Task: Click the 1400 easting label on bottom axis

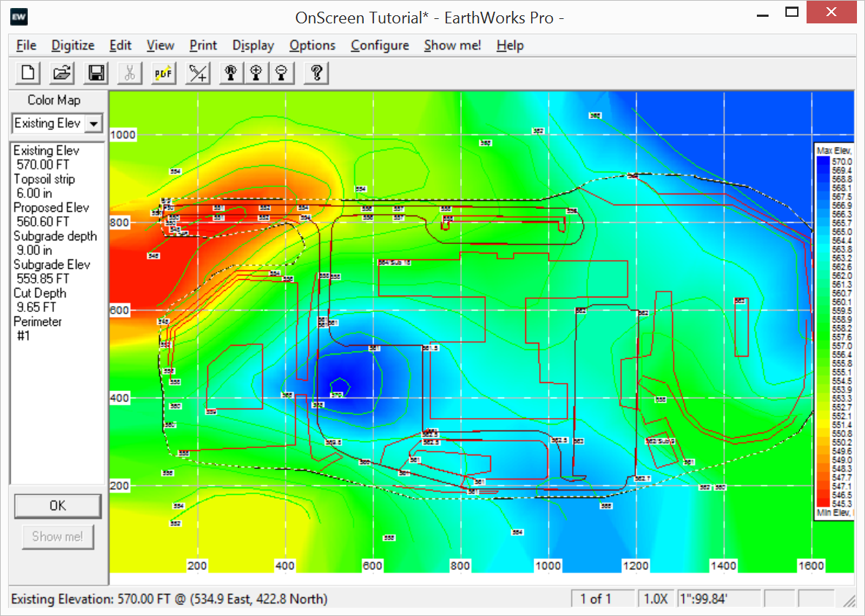Action: (x=723, y=566)
